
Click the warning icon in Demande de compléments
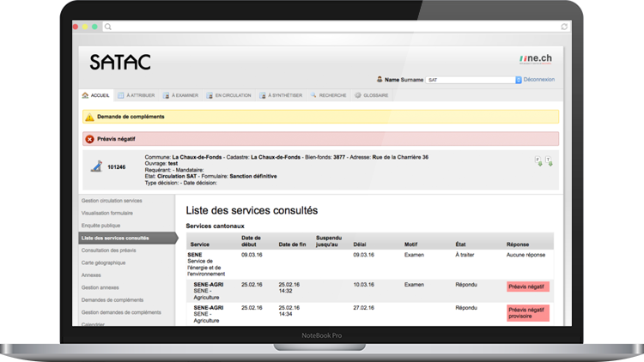coord(89,117)
